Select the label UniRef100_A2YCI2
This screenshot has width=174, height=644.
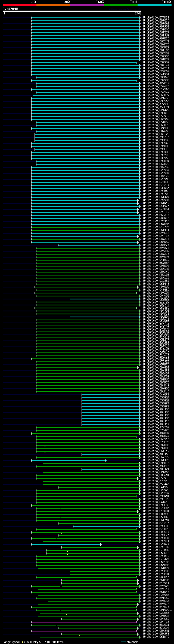[x=156, y=83]
